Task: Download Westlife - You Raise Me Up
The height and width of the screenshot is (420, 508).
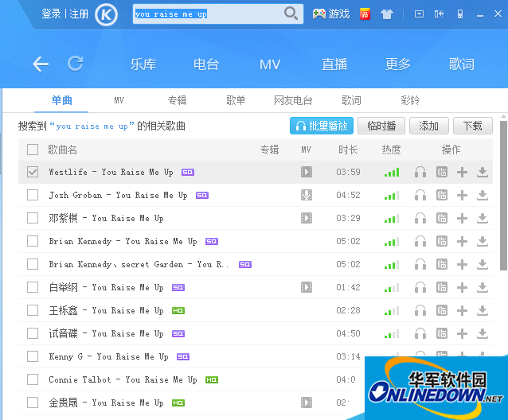Action: click(x=483, y=172)
